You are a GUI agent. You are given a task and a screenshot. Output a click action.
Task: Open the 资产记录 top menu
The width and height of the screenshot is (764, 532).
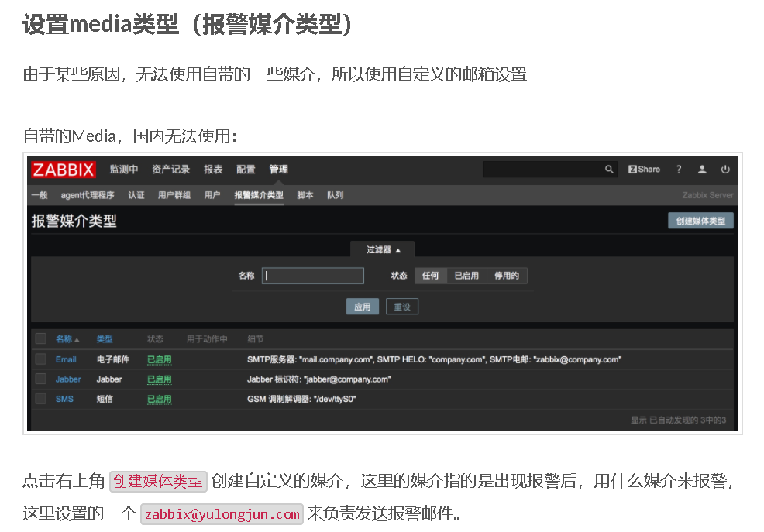170,170
